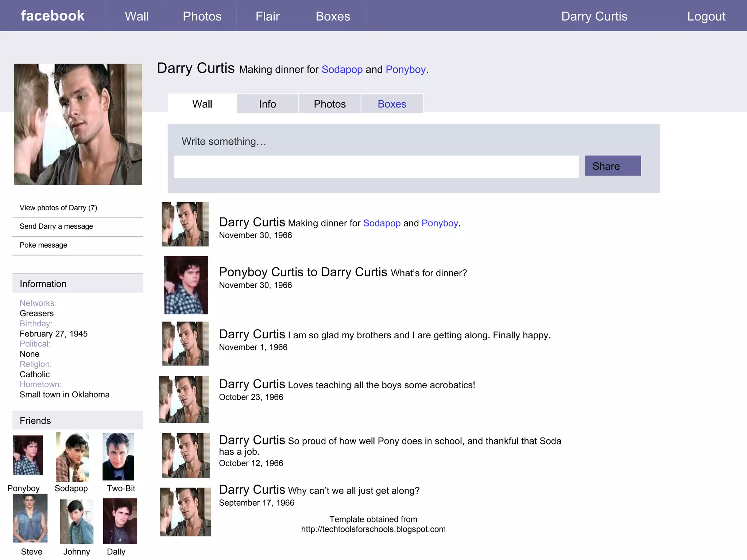Open Ponyboy's friend thumbnail

click(x=28, y=455)
